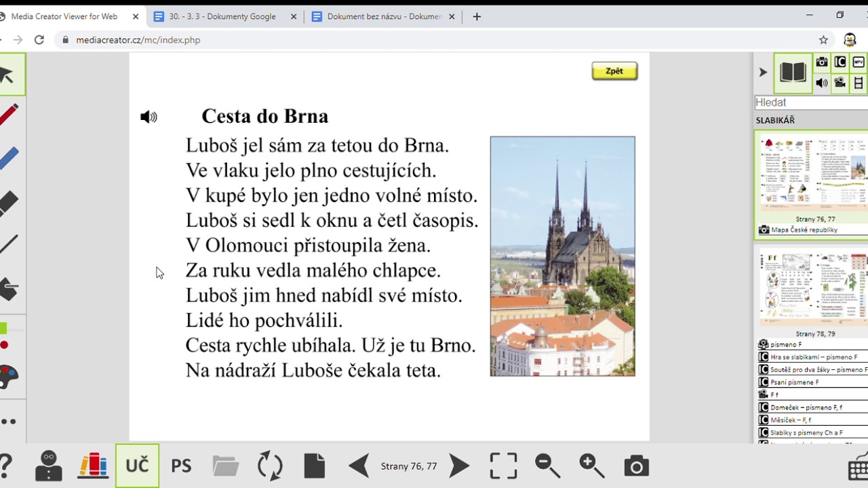868x488 pixels.
Task: Take a snapshot with bottom camera icon
Action: (636, 466)
